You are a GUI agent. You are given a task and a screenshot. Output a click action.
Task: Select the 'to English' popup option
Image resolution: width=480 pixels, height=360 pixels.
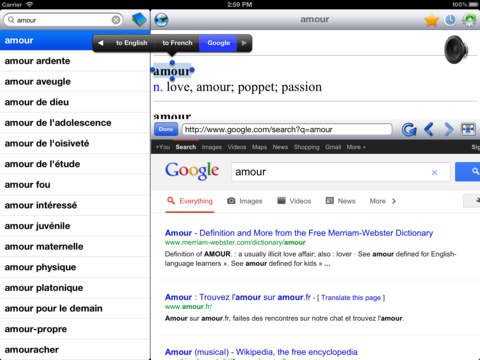click(x=132, y=43)
